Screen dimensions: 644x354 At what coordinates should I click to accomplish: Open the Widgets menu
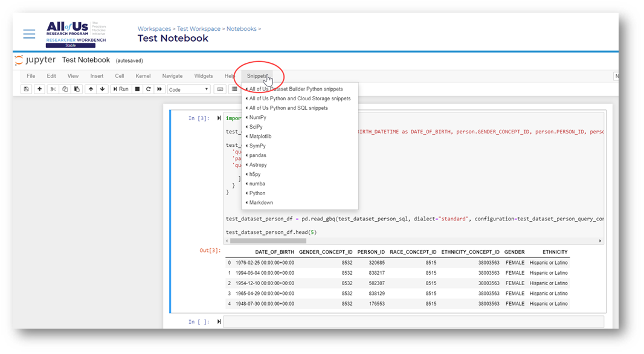point(204,76)
